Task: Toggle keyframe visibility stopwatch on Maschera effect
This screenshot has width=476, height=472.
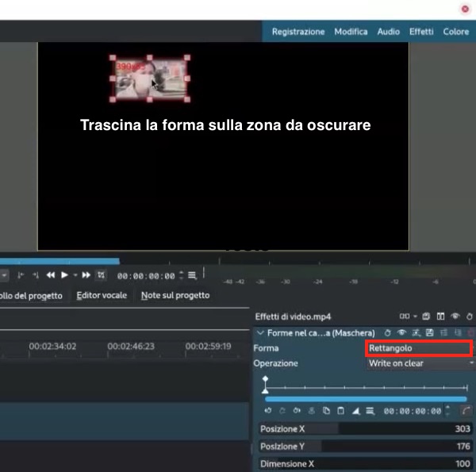Action: [387, 333]
